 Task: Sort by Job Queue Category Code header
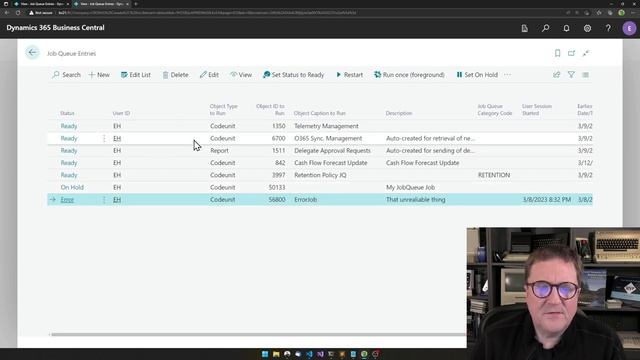tap(495, 109)
